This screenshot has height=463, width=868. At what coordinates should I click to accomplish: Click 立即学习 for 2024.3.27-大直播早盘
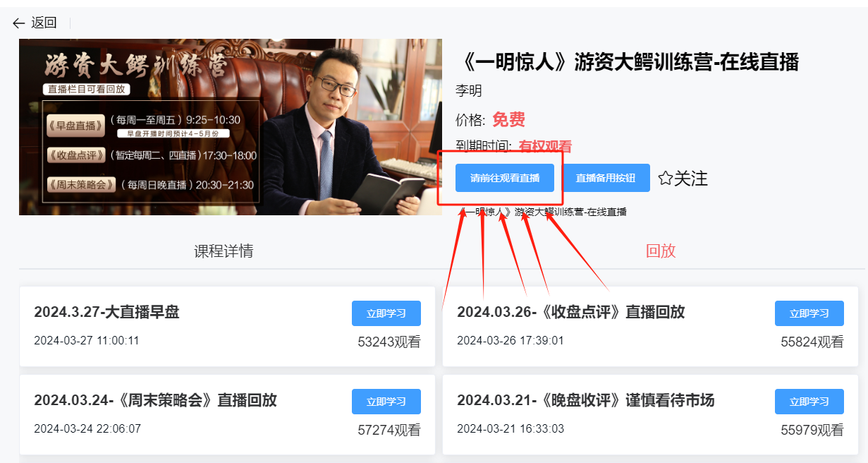pyautogui.click(x=386, y=313)
